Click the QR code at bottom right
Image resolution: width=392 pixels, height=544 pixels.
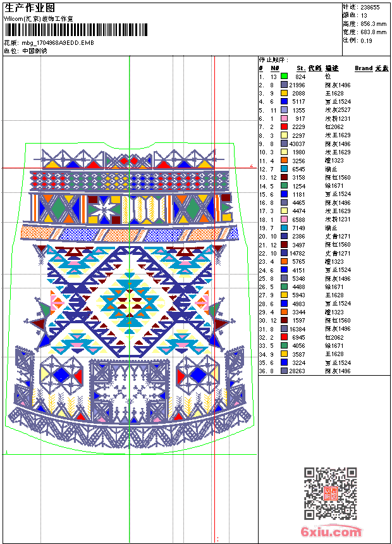point(330,493)
